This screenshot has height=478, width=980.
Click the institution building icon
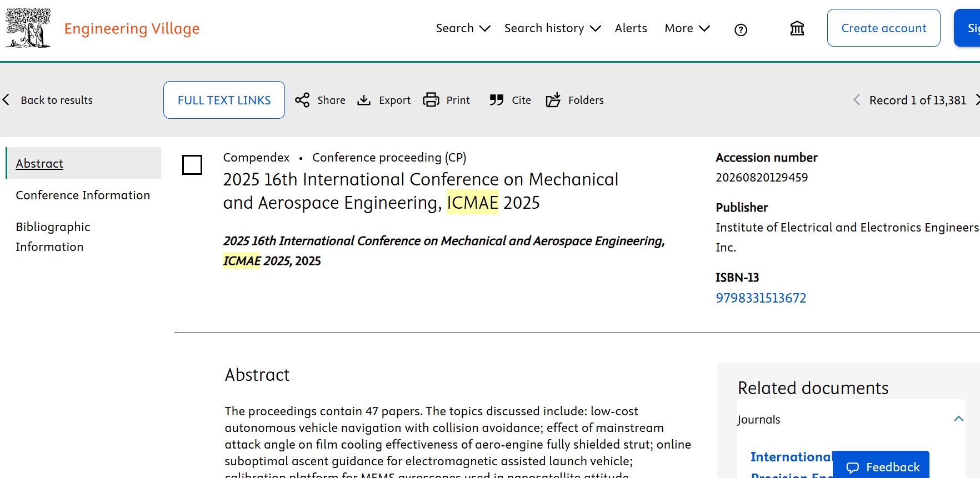point(797,28)
